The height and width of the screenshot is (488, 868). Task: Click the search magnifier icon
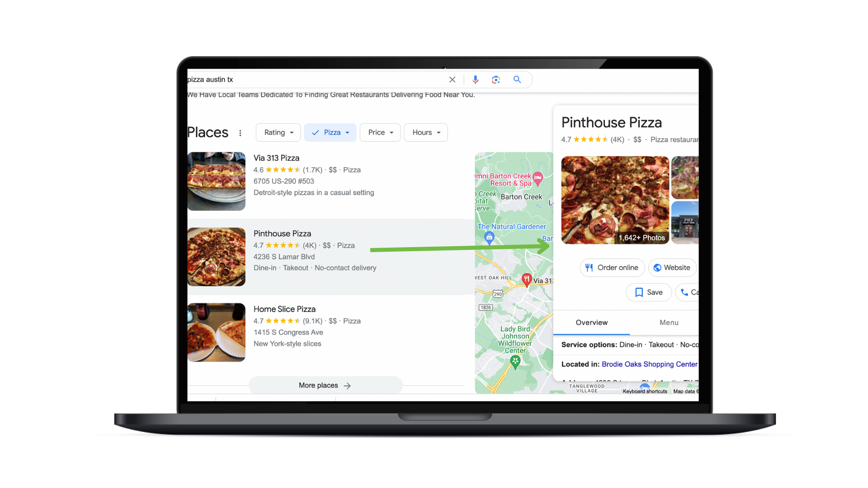tap(517, 79)
